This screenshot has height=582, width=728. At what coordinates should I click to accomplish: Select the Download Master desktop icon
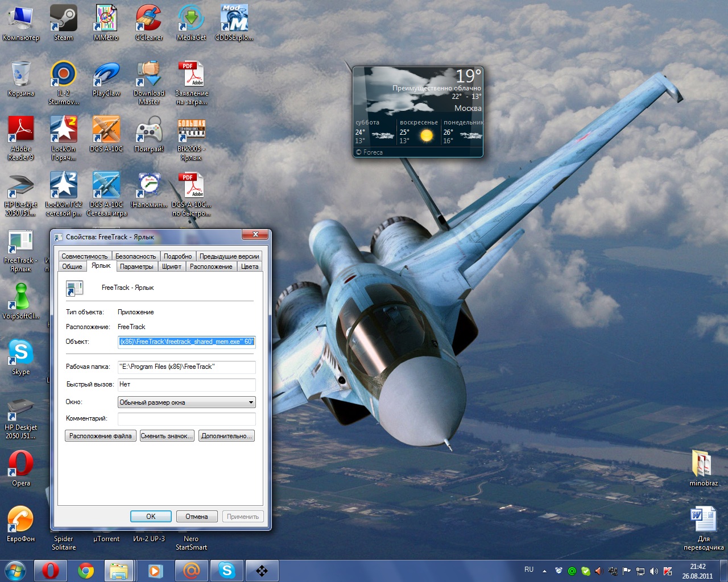click(x=149, y=82)
